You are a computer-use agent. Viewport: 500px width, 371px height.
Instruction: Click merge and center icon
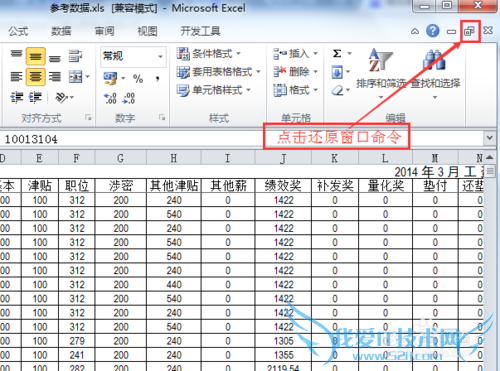pyautogui.click(x=75, y=77)
